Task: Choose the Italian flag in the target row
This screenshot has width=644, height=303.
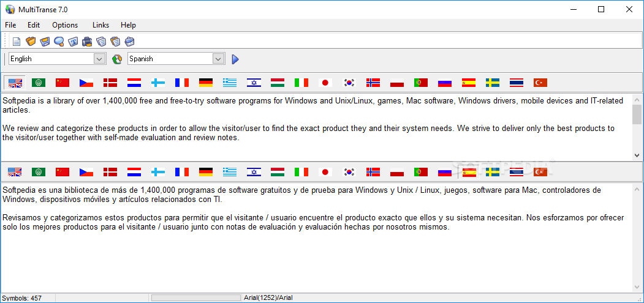Action: point(301,172)
